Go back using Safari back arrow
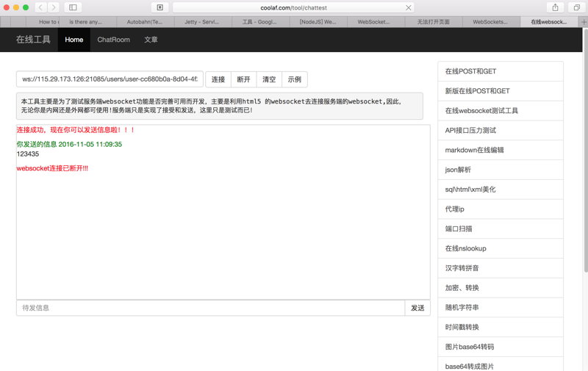 click(x=40, y=7)
